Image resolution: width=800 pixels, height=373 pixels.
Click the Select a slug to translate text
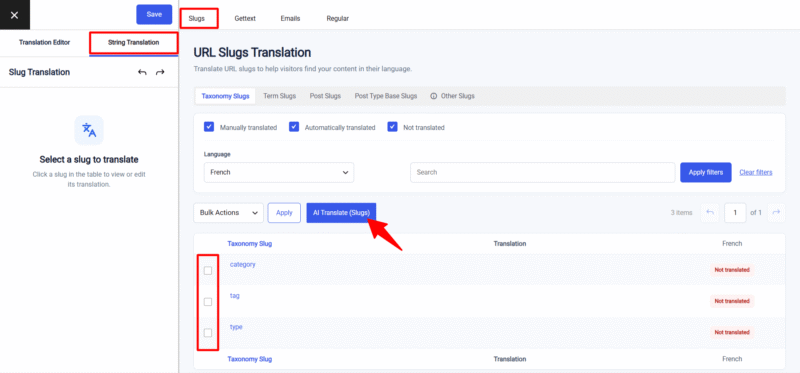click(89, 159)
